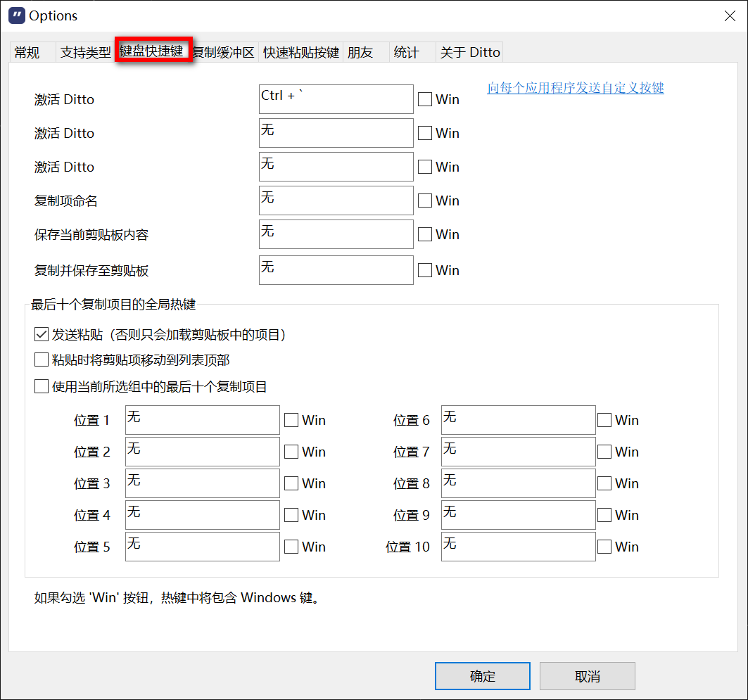
Task: Tick the Win checkbox for 位置 2
Action: click(291, 452)
